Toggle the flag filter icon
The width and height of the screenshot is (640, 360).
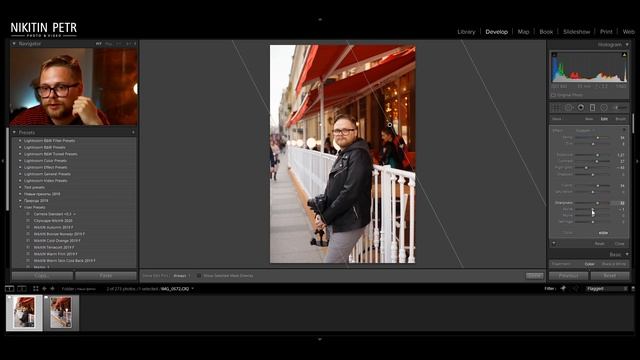click(563, 289)
